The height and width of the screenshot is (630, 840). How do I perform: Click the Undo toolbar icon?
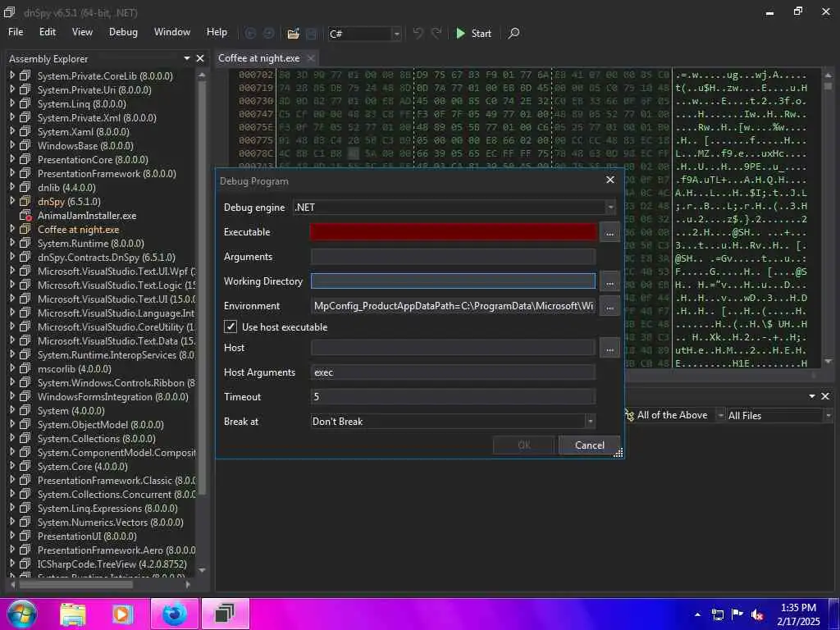(x=418, y=33)
